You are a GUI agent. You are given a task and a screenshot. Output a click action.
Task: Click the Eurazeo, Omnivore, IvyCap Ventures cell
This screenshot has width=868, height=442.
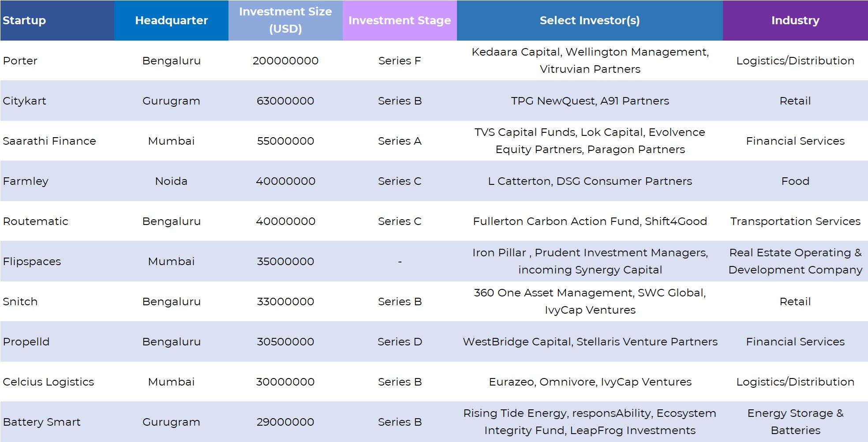(x=590, y=382)
